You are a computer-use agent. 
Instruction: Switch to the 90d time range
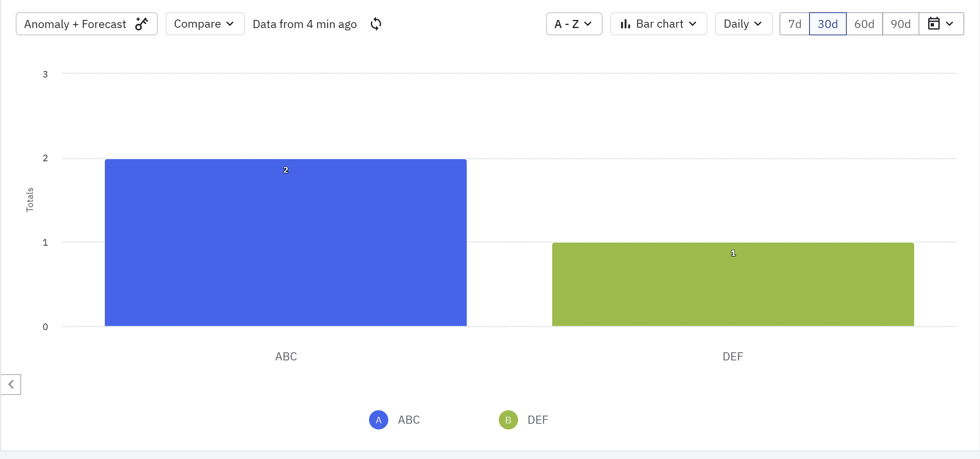click(901, 24)
